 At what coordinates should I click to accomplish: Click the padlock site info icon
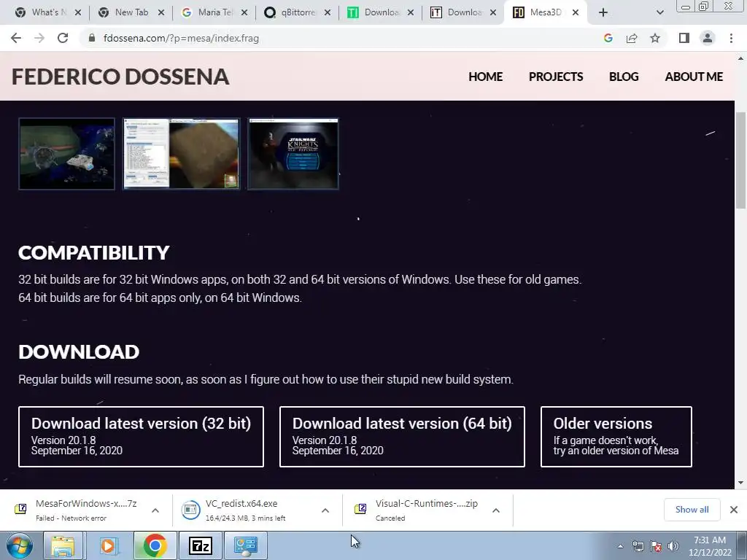[x=92, y=38]
